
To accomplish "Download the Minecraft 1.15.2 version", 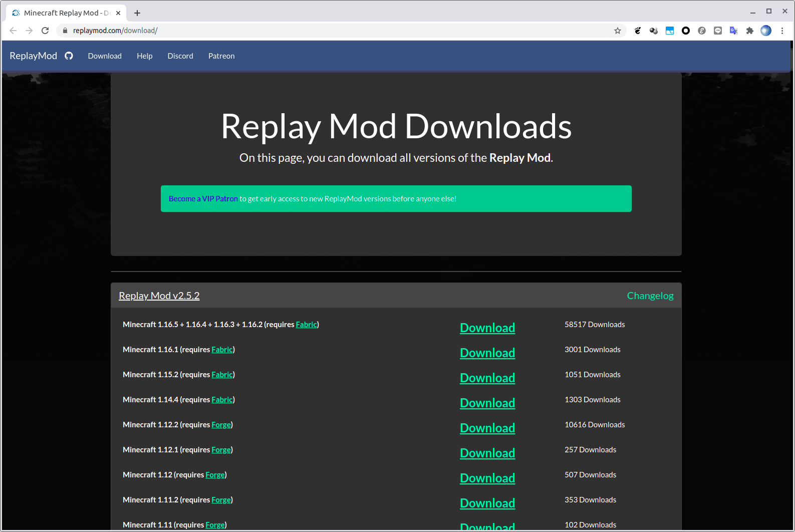I will [487, 378].
